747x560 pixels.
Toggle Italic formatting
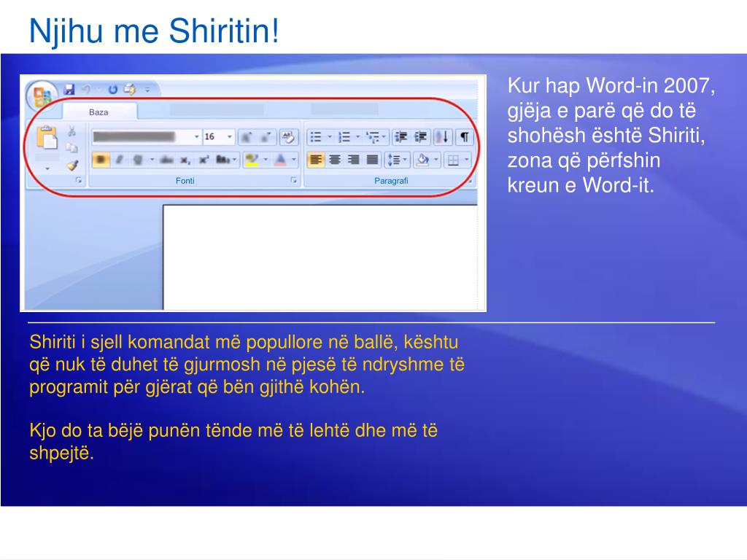tap(119, 160)
